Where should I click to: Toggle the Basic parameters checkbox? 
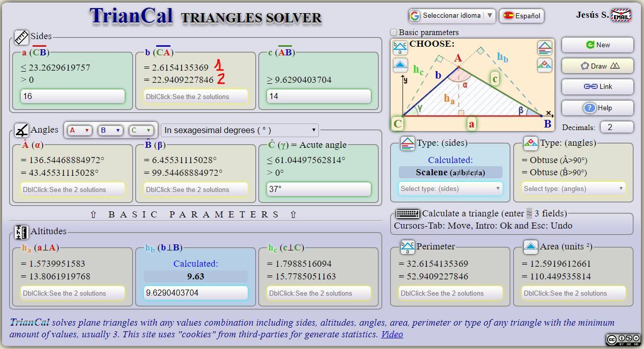(x=393, y=33)
